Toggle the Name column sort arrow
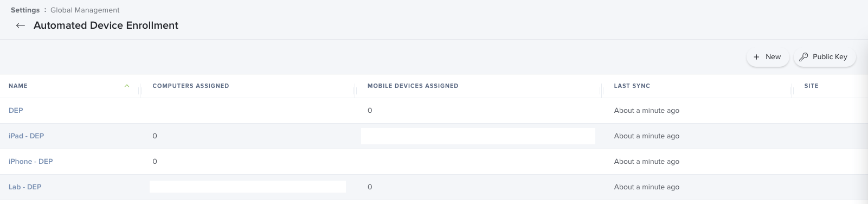 (x=127, y=86)
